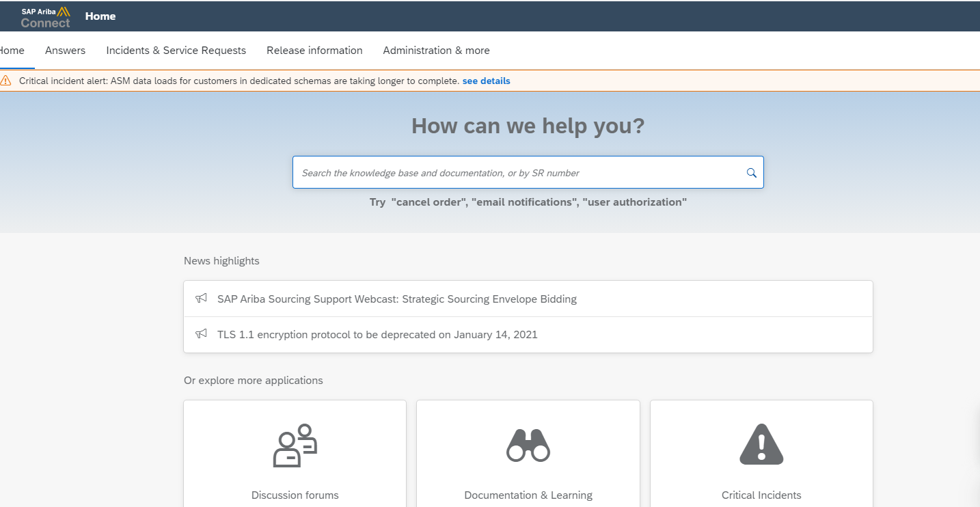Click megaphone icon beside Sourcing Support Webcast

coord(201,299)
